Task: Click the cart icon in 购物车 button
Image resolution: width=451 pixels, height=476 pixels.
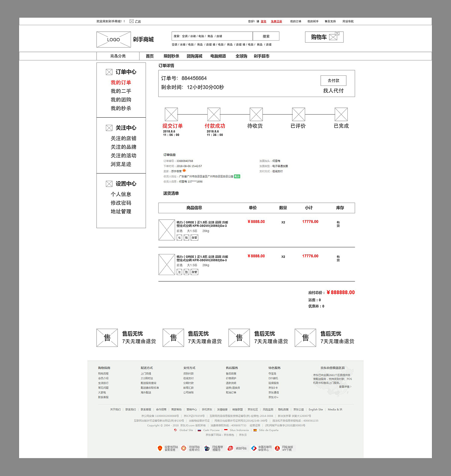Action: [x=333, y=37]
